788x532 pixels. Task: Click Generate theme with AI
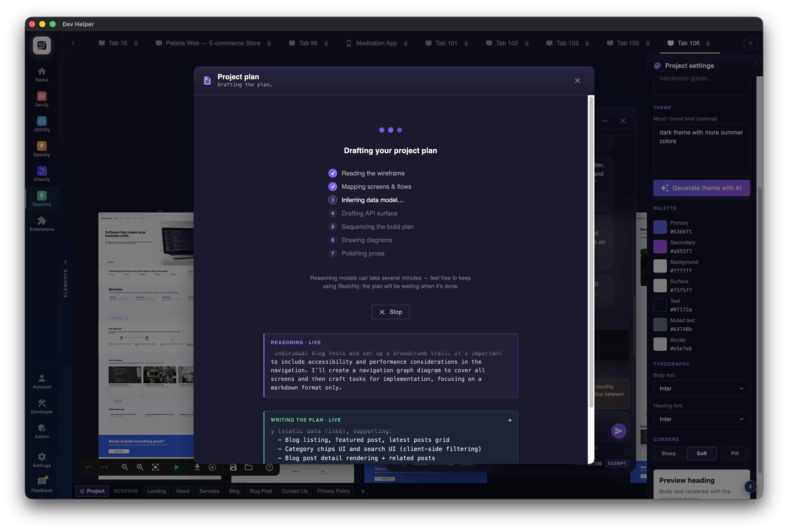(x=701, y=188)
